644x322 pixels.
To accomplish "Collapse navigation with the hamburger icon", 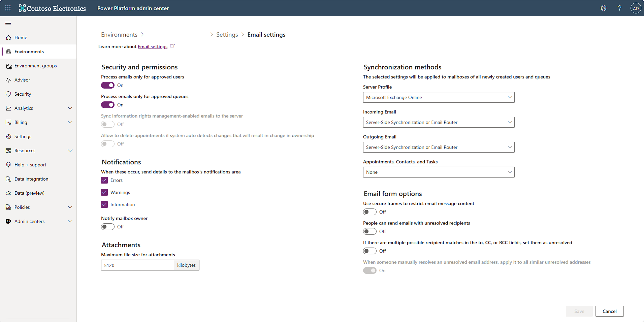I will tap(8, 24).
